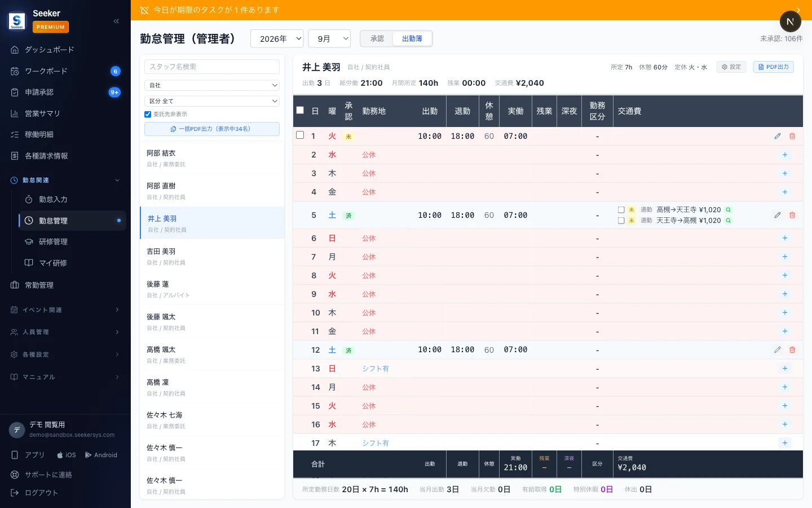Go to 申請承認 in the sidebar
Viewport: 812px width, 508px height.
[x=65, y=92]
